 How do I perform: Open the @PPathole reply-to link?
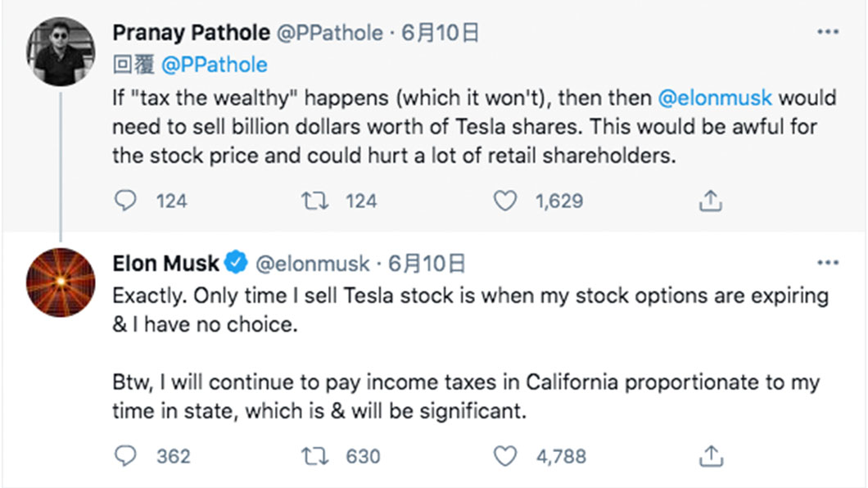(x=215, y=65)
